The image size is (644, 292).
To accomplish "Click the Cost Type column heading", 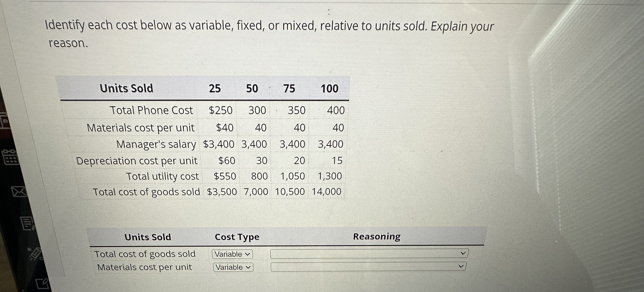I will tap(237, 237).
